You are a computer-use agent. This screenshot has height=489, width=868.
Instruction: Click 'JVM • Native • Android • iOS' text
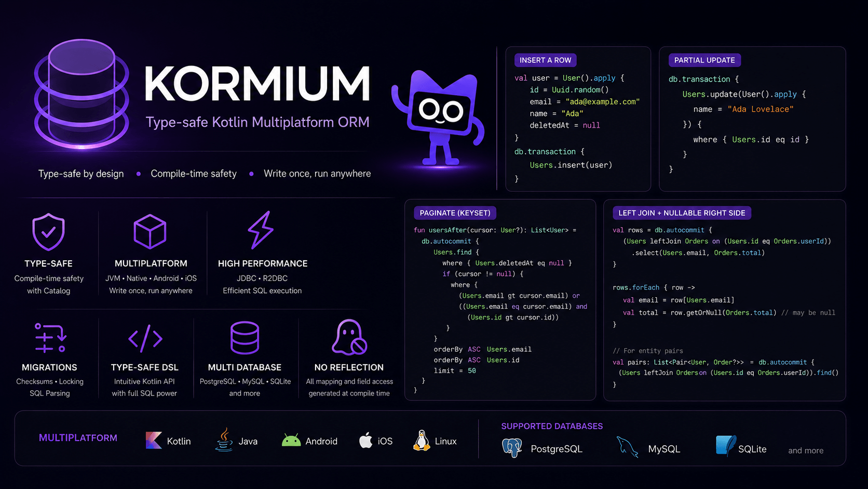(151, 279)
